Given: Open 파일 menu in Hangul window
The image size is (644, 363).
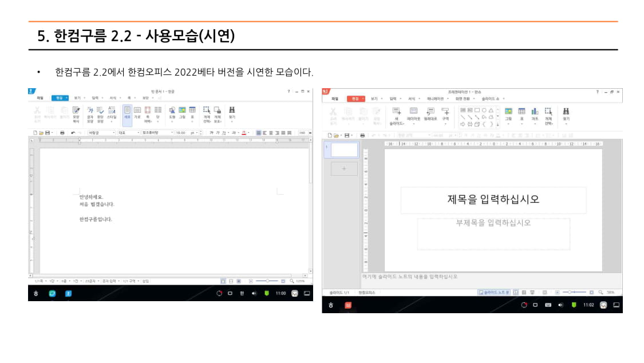Looking at the screenshot, I should pos(40,98).
